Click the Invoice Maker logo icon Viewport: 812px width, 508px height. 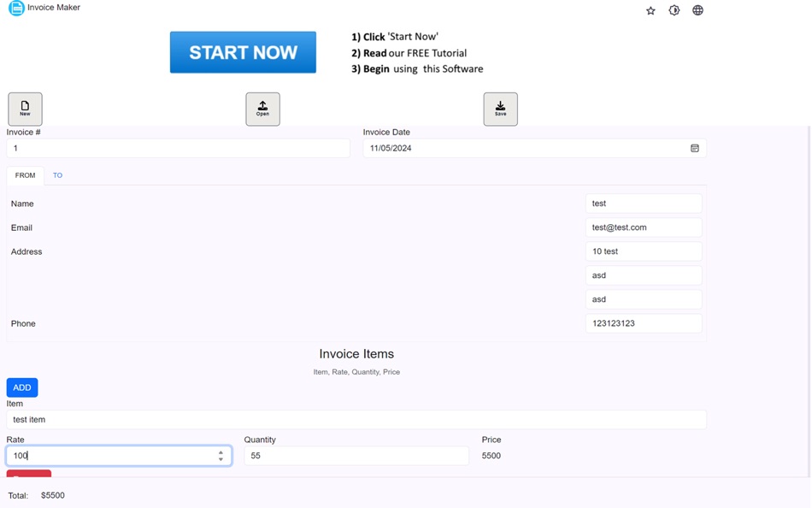pos(16,8)
